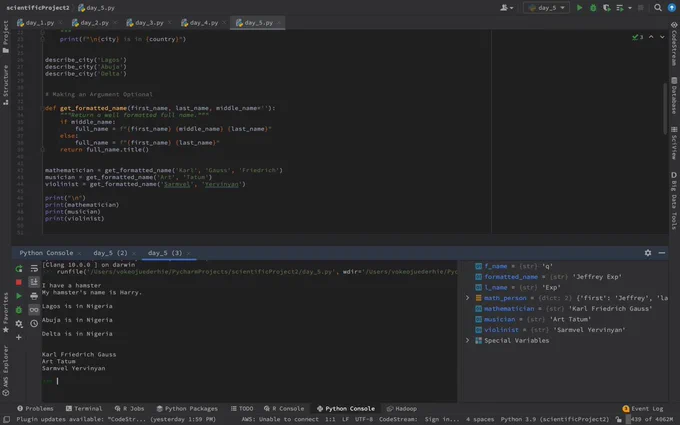680x425 pixels.
Task: Open the Problems tool window
Action: click(35, 409)
